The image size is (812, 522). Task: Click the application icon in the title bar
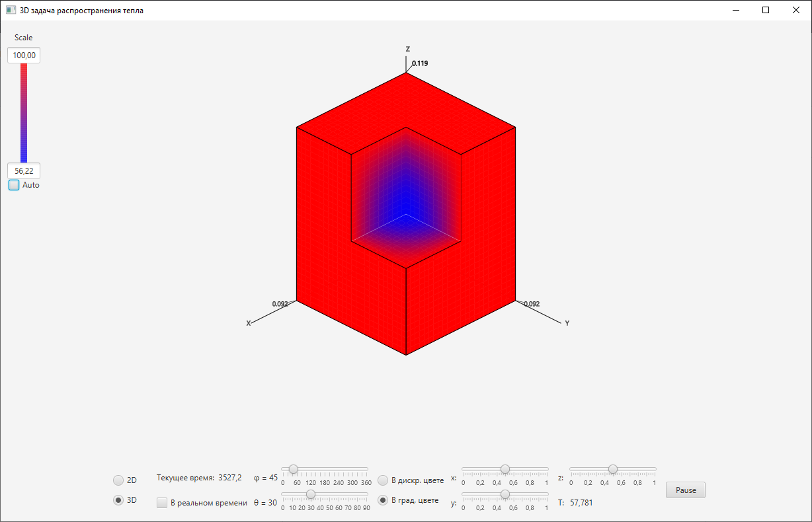[x=9, y=10]
